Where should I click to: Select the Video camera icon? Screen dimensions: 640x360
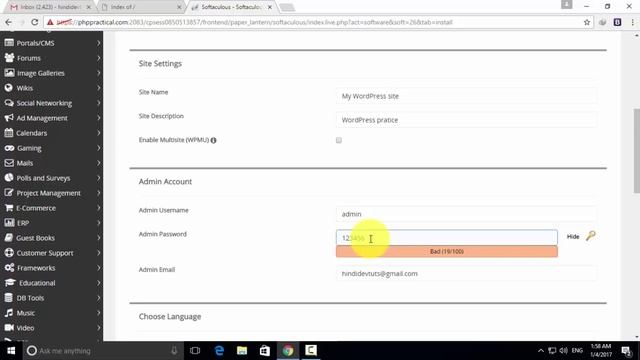(9, 327)
